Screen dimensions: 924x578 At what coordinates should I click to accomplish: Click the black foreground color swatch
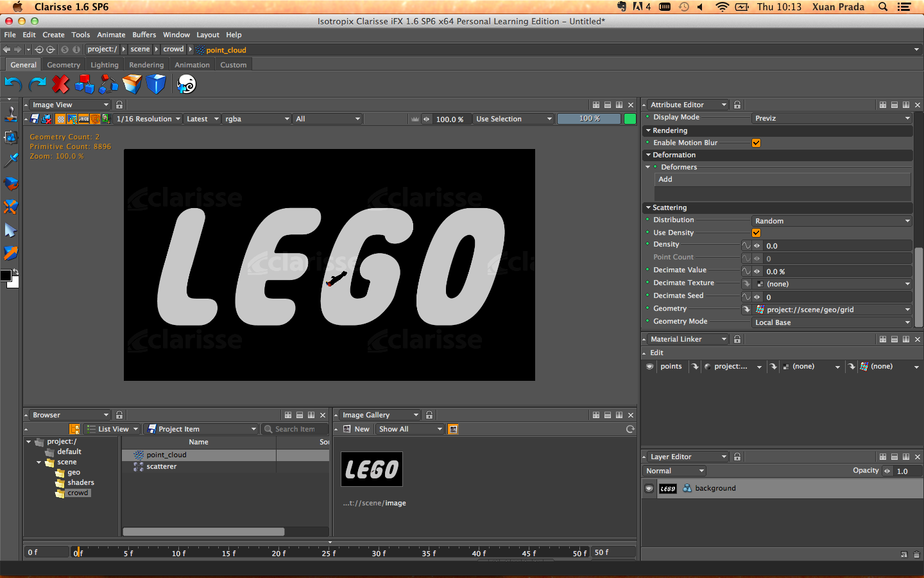click(x=6, y=276)
